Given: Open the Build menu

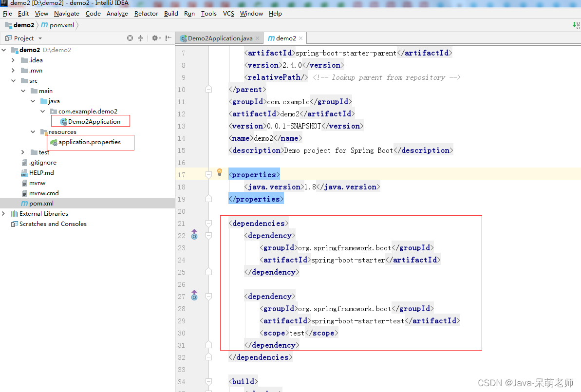Looking at the screenshot, I should [x=171, y=13].
